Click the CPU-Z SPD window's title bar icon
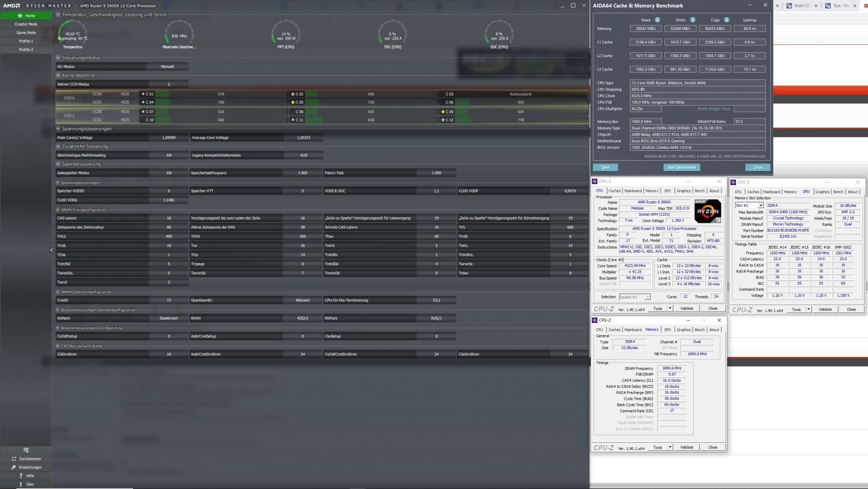Screen dimensions: 868x489 click(733, 182)
